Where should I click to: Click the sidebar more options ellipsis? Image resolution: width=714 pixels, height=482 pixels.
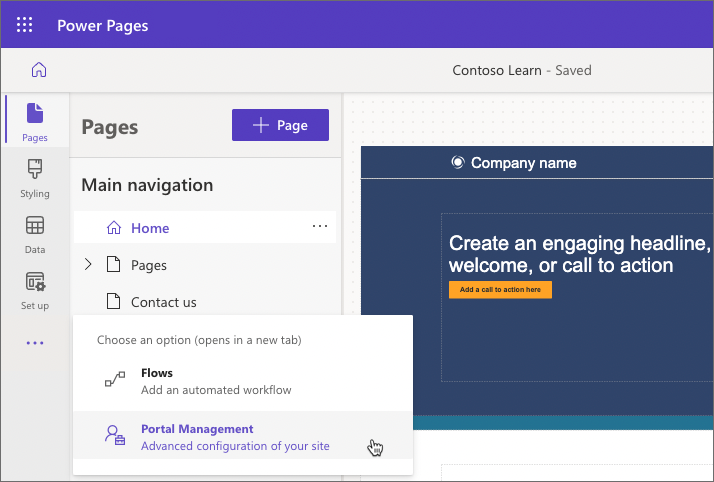(x=35, y=343)
